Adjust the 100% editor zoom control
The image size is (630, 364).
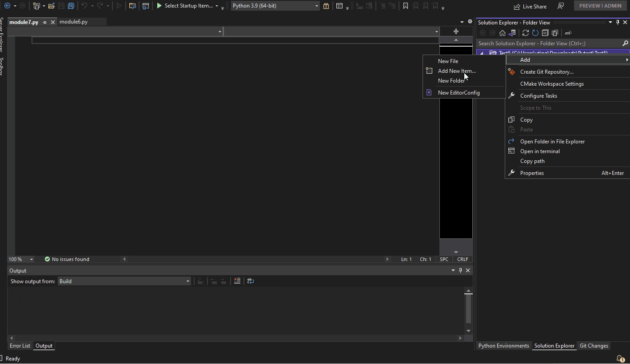20,259
